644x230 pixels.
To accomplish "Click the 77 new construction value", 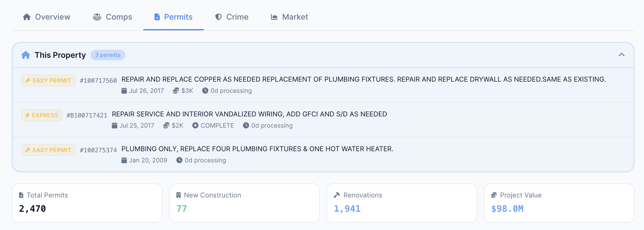I will point(182,209).
